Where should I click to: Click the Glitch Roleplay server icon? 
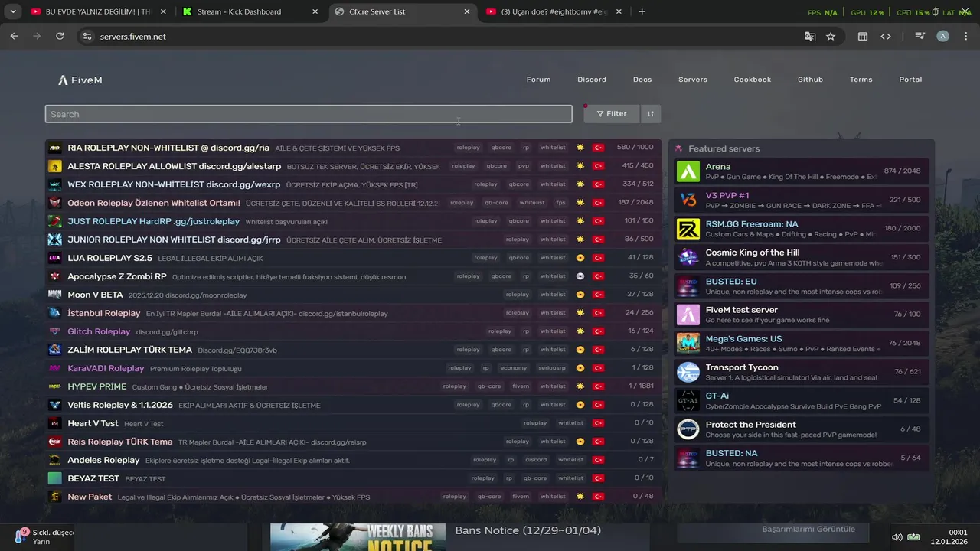pos(55,331)
